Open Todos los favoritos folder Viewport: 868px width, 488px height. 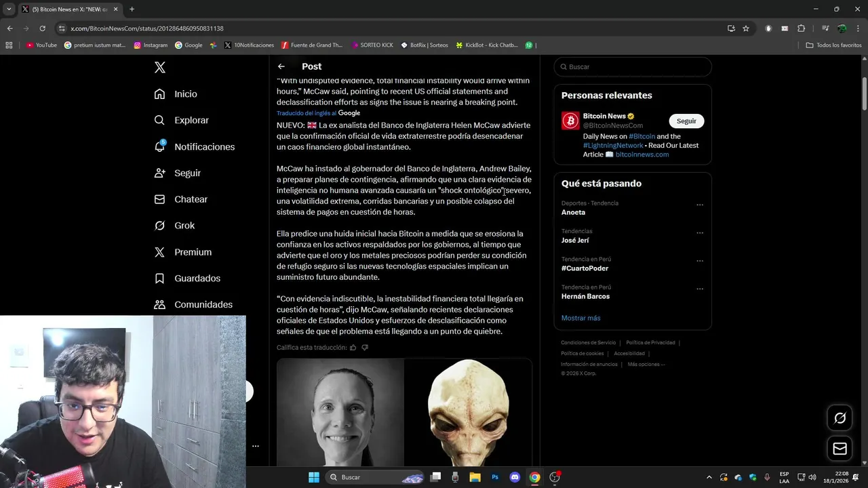click(x=834, y=45)
